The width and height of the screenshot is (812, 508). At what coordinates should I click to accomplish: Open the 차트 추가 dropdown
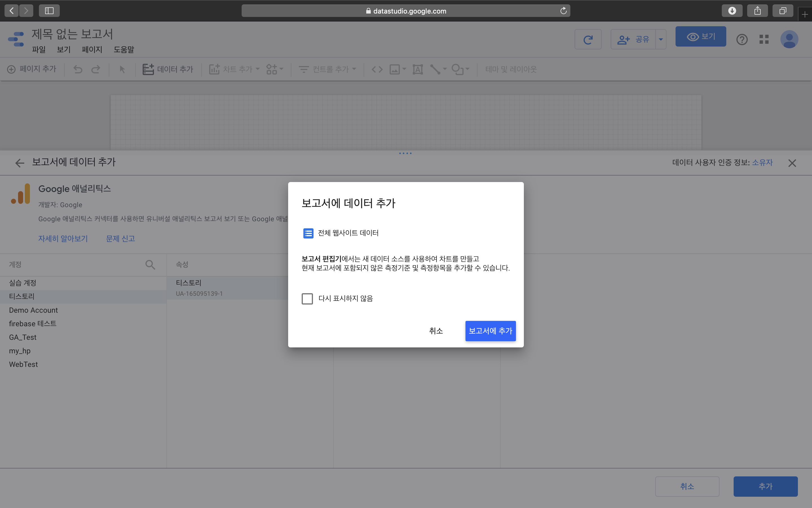tap(234, 69)
